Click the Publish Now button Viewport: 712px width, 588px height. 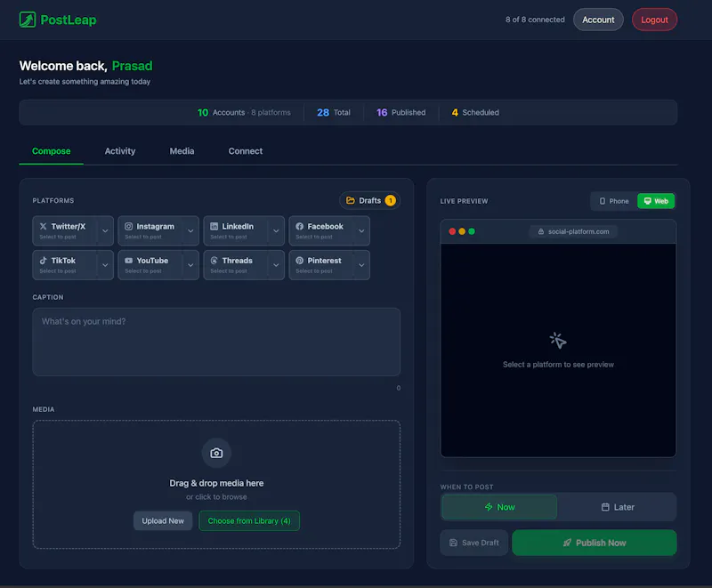[x=595, y=543]
